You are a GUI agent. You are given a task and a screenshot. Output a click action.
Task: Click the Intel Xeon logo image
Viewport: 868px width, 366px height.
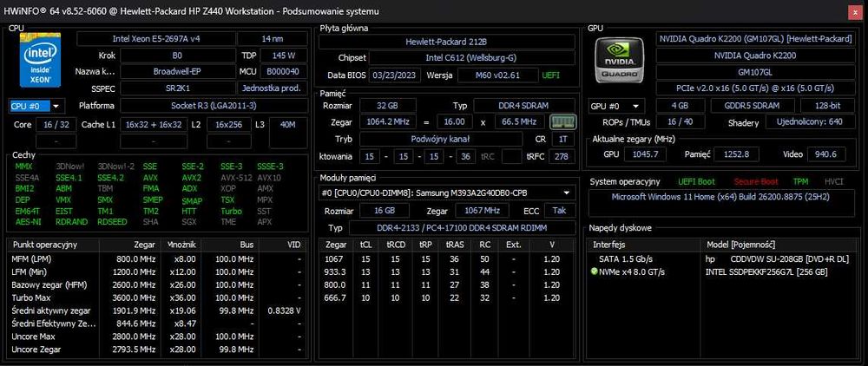click(x=40, y=60)
